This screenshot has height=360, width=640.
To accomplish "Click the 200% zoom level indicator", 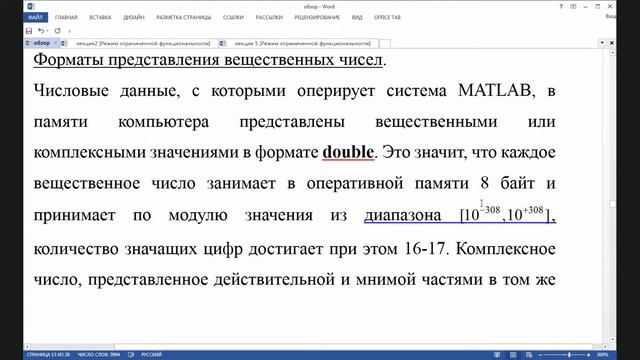I will pyautogui.click(x=602, y=355).
